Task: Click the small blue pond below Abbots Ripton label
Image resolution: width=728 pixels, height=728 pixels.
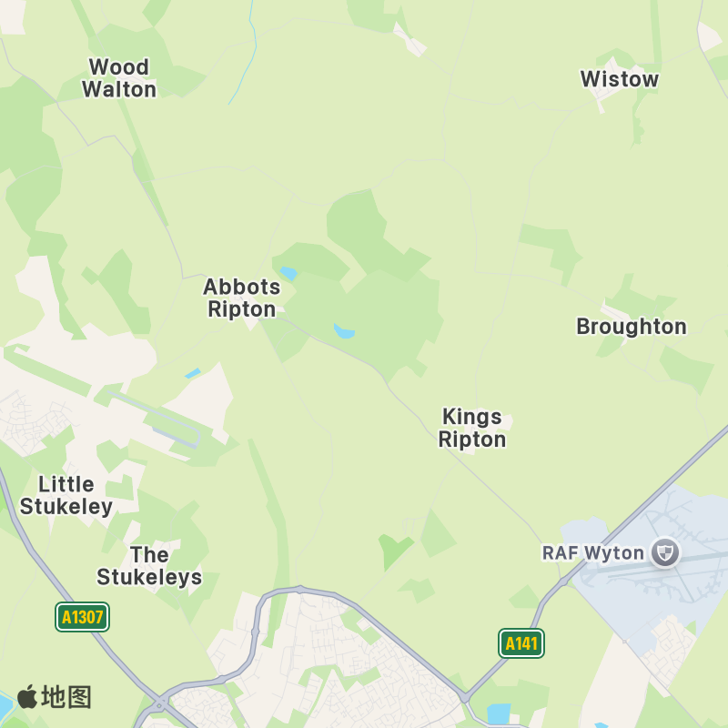Action: click(193, 373)
